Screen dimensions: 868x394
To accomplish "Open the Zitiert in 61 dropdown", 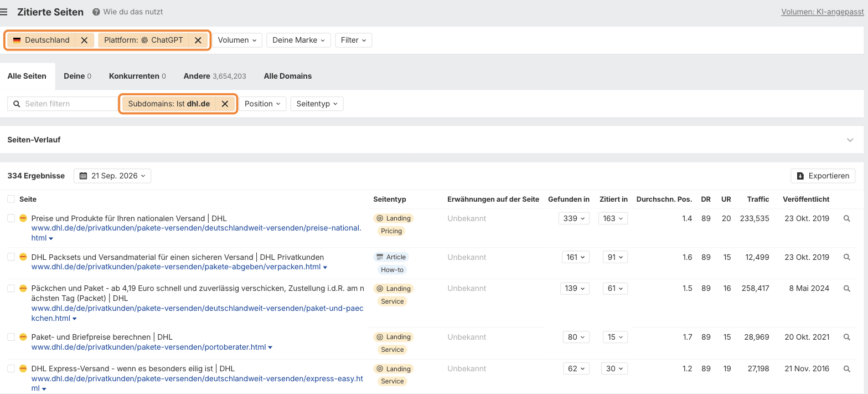I will (616, 288).
